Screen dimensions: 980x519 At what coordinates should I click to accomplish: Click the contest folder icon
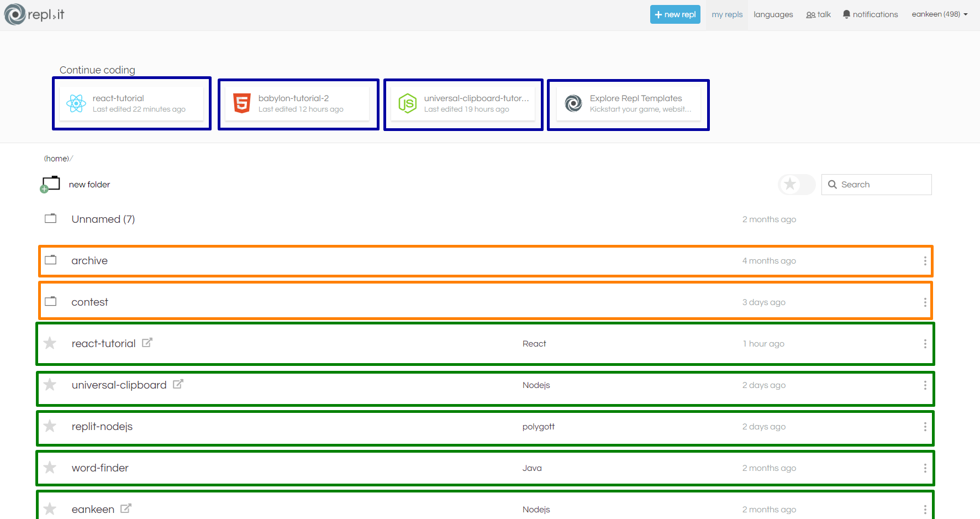click(x=50, y=301)
